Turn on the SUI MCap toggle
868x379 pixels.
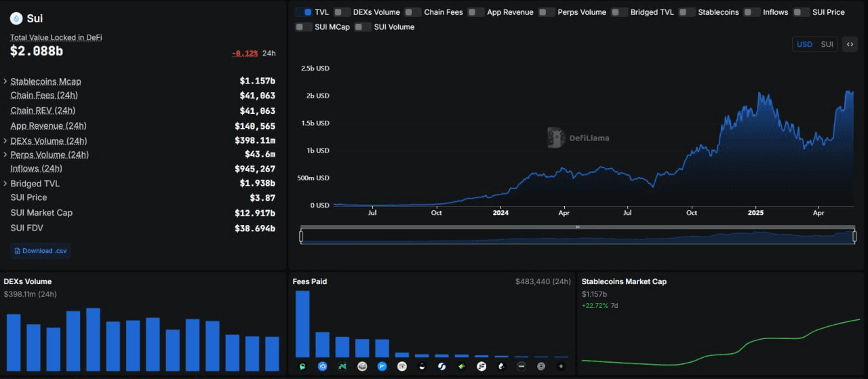point(303,27)
